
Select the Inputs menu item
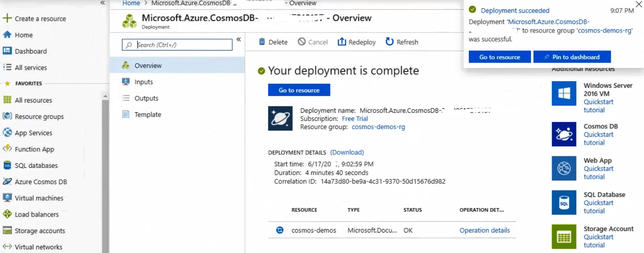pyautogui.click(x=177, y=82)
